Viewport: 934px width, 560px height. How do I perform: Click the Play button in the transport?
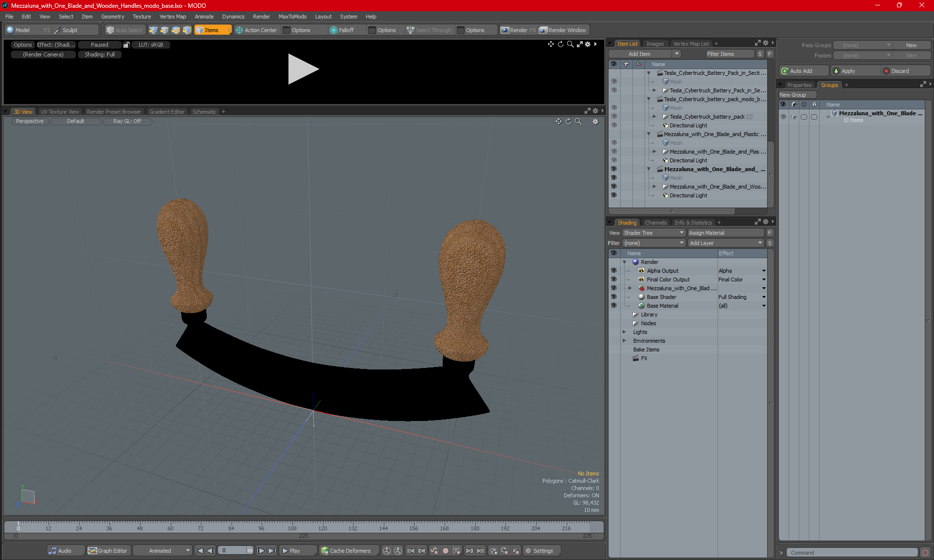tap(298, 551)
